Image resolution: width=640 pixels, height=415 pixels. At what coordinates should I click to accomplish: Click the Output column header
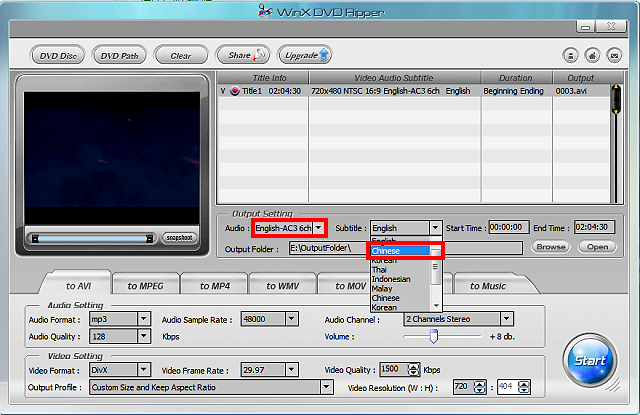coord(580,78)
